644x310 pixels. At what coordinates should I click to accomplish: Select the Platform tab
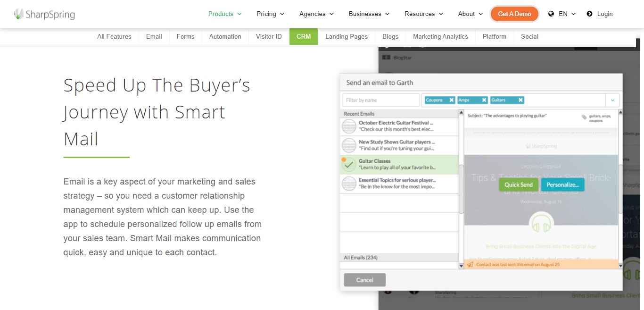click(495, 36)
